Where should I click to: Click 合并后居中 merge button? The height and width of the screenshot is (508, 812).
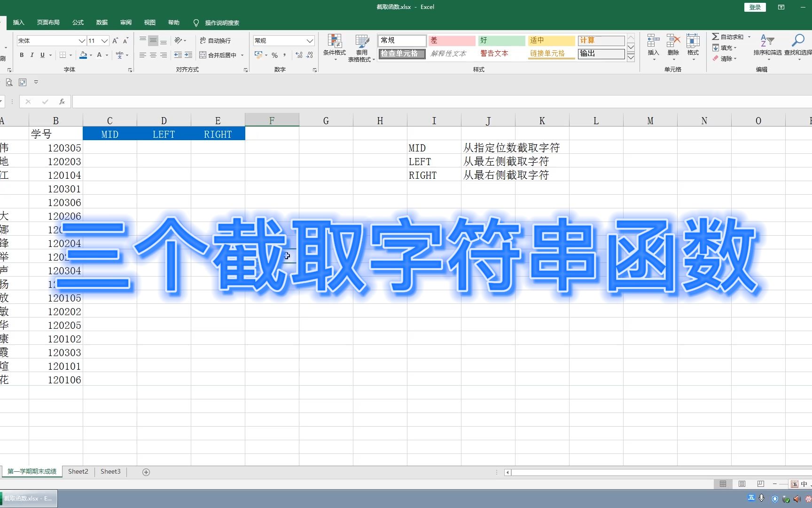218,55
